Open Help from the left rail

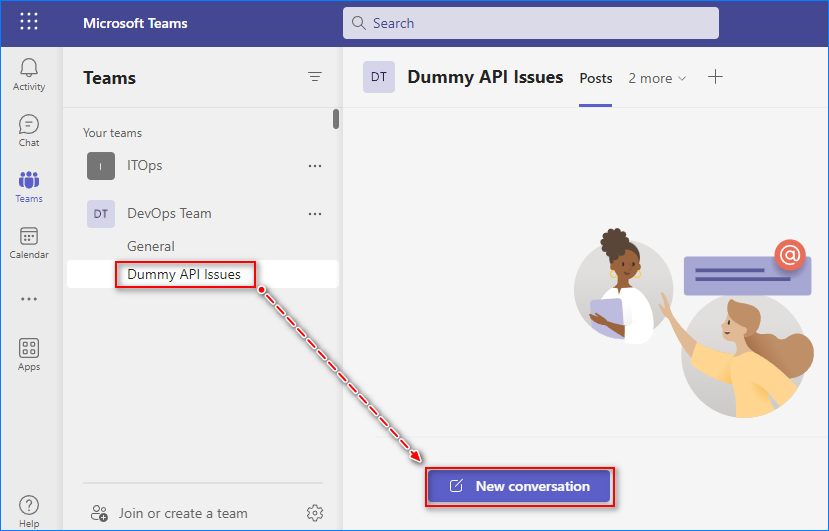pos(29,506)
